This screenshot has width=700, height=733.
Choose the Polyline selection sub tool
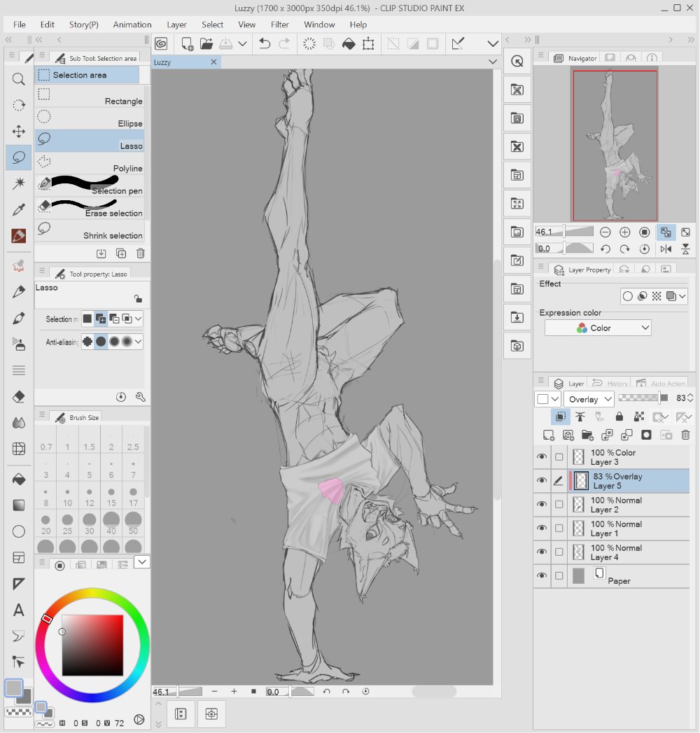pos(90,164)
